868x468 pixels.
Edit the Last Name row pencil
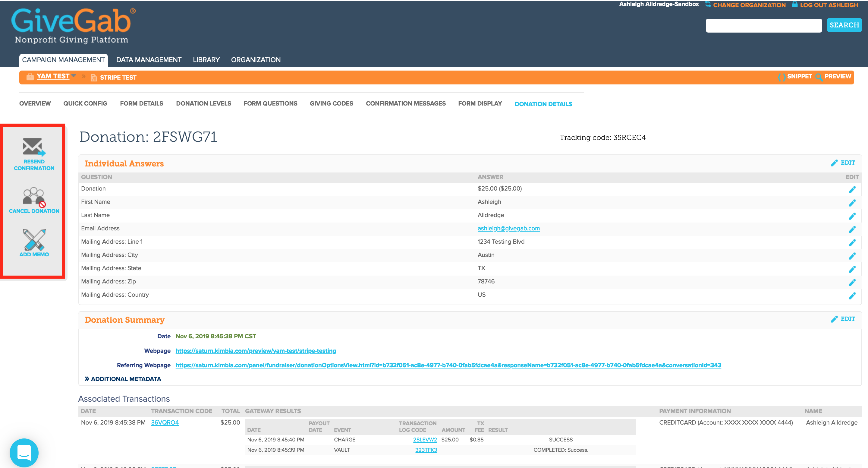click(x=852, y=216)
